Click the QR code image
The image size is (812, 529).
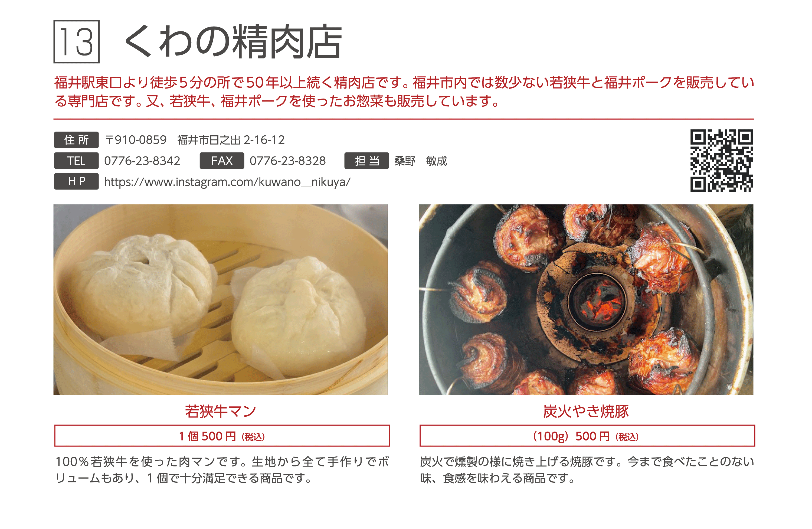pyautogui.click(x=722, y=161)
